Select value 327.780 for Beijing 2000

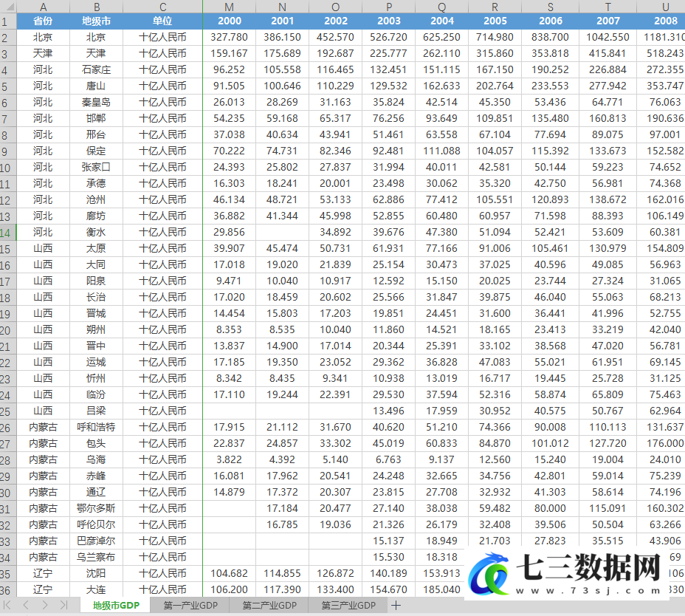point(230,38)
